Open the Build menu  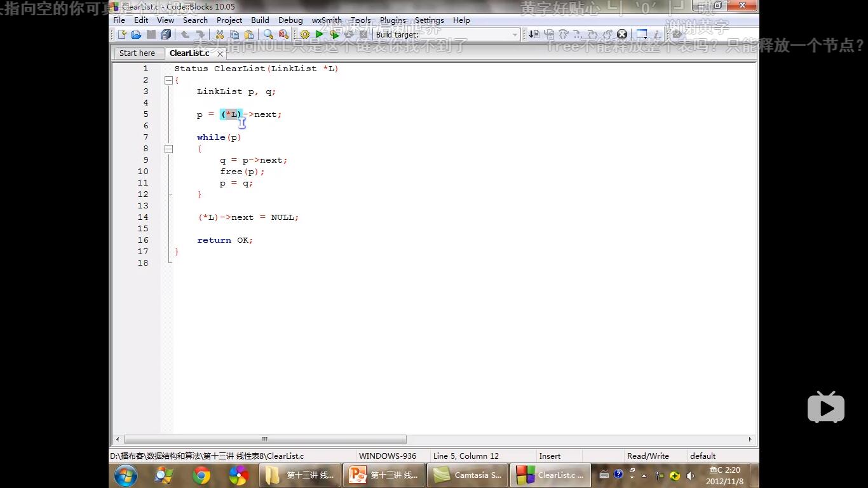[260, 20]
